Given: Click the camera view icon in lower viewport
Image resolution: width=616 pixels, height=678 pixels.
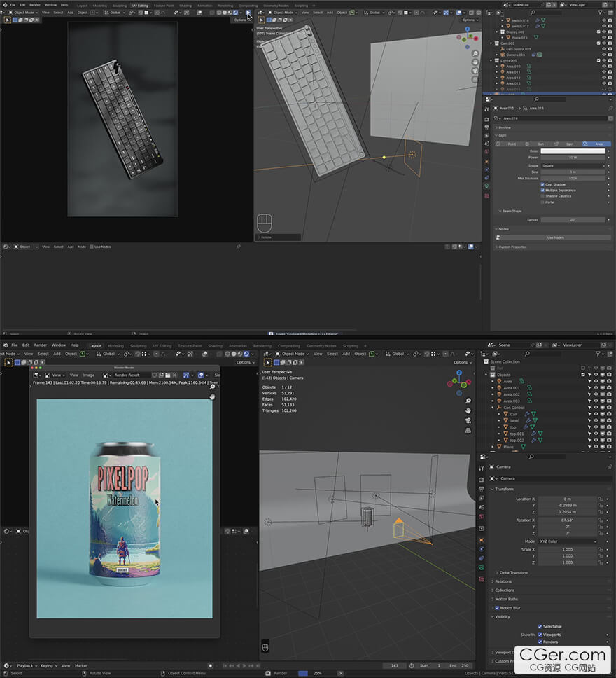Looking at the screenshot, I should coord(468,420).
